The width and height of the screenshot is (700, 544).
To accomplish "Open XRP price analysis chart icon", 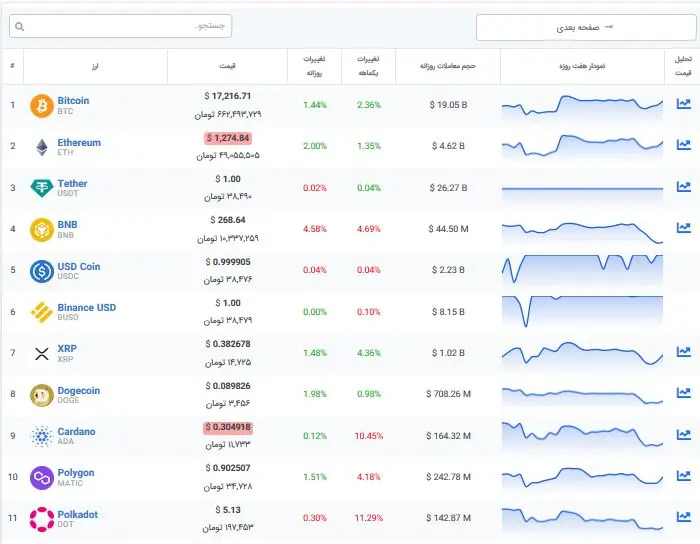I will (683, 352).
